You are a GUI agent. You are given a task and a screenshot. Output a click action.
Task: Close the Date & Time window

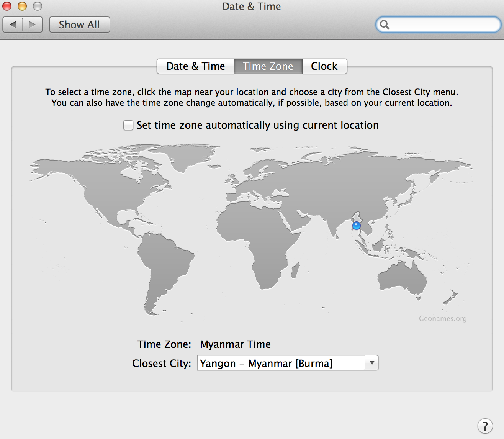(x=7, y=6)
